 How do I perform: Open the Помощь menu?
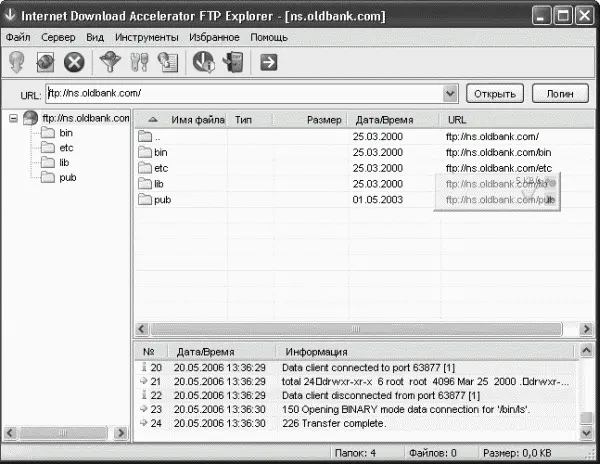coord(269,37)
